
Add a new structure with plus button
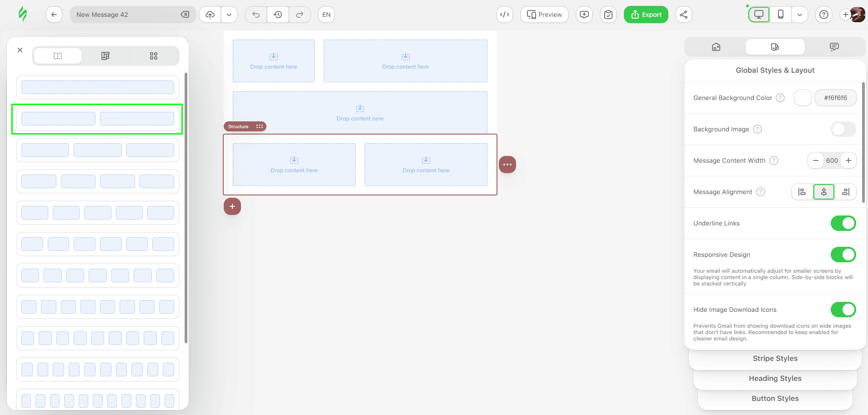[x=232, y=206]
